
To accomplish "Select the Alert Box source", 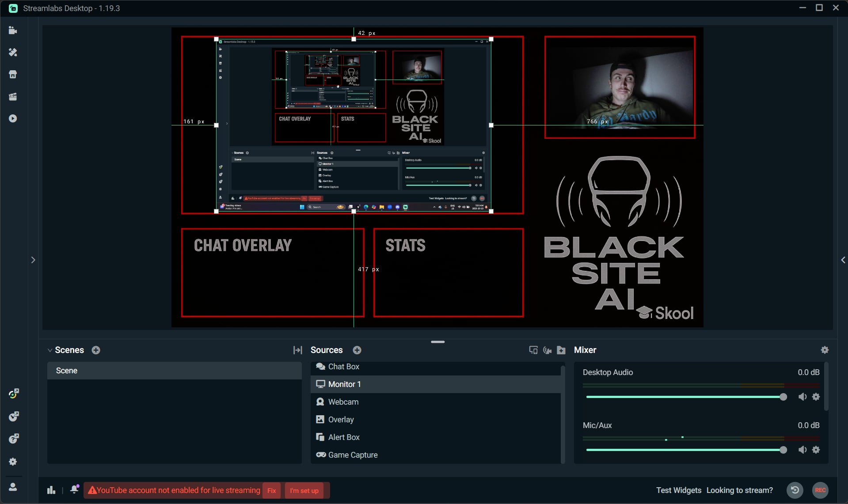I will coord(436,437).
